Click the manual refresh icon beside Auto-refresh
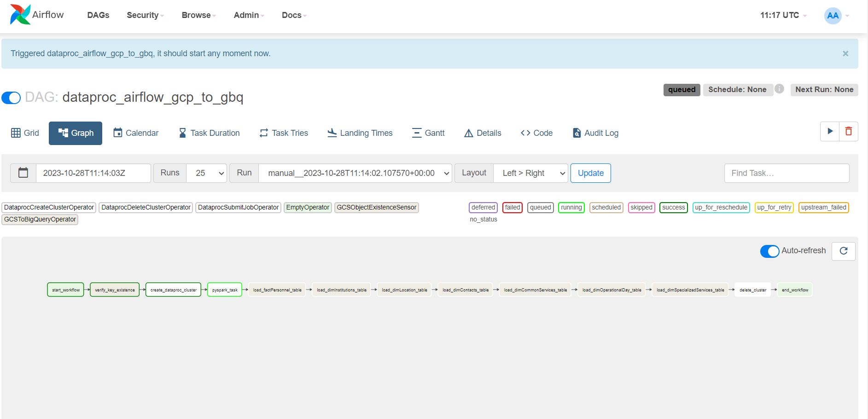The image size is (868, 419). coord(843,251)
